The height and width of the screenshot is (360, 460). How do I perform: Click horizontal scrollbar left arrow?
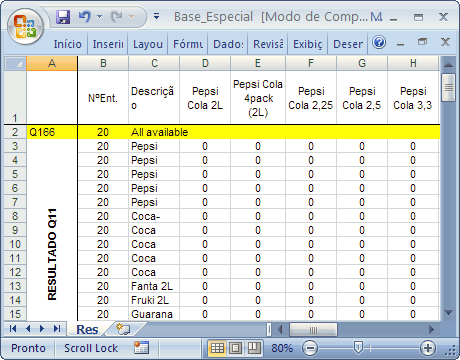point(280,330)
